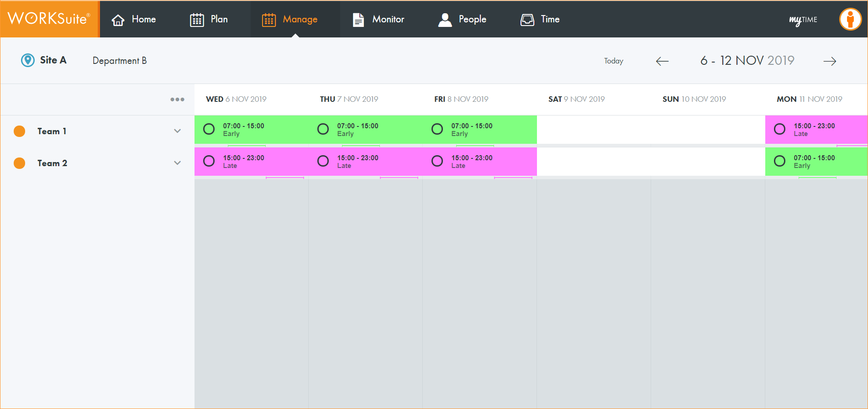
Task: Open the Department B selector
Action: pyautogui.click(x=120, y=61)
